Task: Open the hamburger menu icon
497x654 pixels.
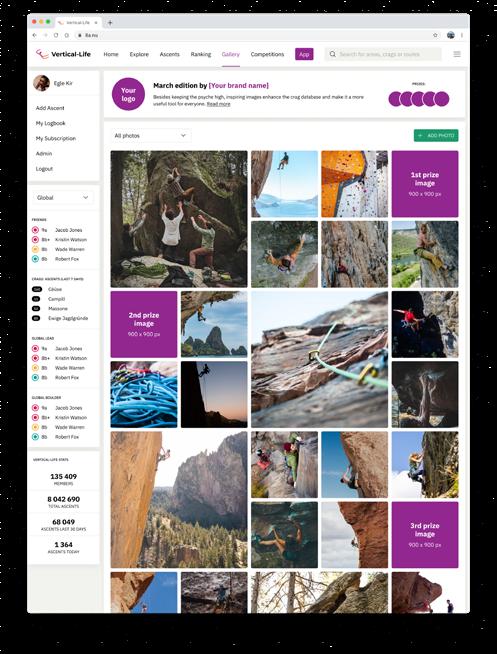Action: 457,54
